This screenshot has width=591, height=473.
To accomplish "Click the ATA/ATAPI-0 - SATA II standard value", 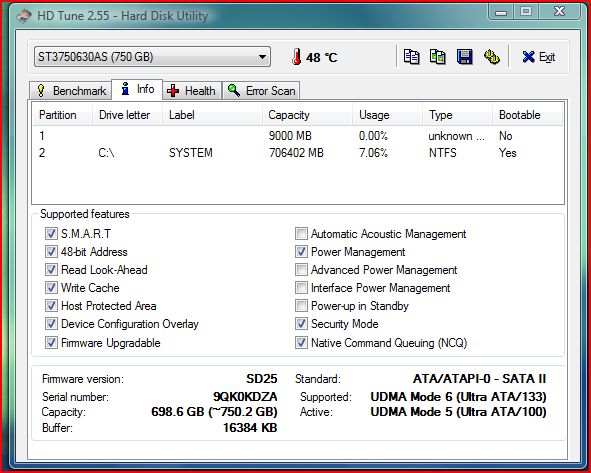I will (x=479, y=378).
